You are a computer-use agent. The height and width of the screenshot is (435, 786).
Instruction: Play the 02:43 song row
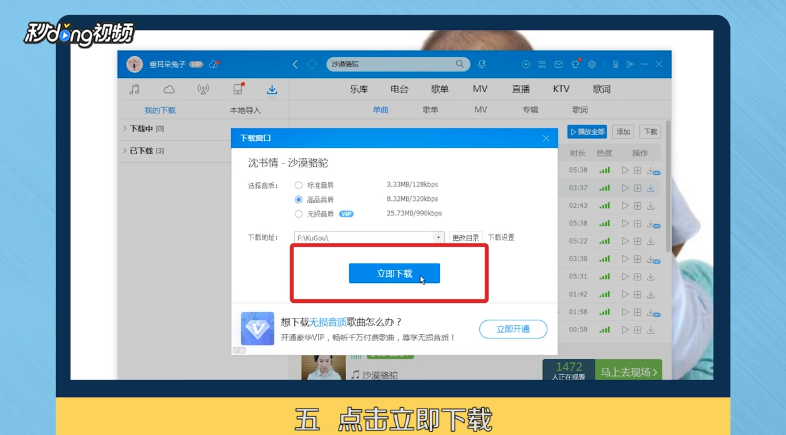(625, 205)
